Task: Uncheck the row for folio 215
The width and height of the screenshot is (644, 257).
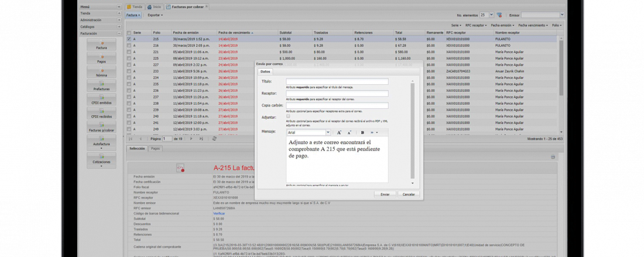Action: [x=129, y=39]
